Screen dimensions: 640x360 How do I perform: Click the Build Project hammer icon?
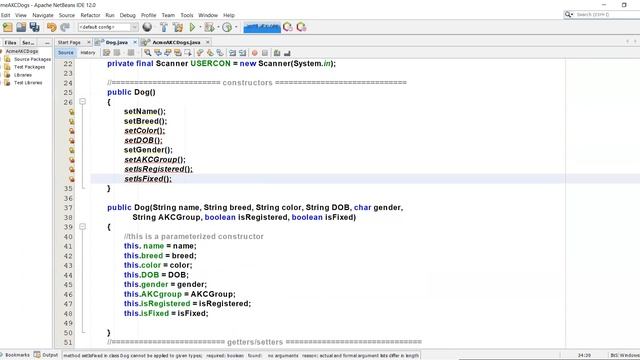pos(164,27)
